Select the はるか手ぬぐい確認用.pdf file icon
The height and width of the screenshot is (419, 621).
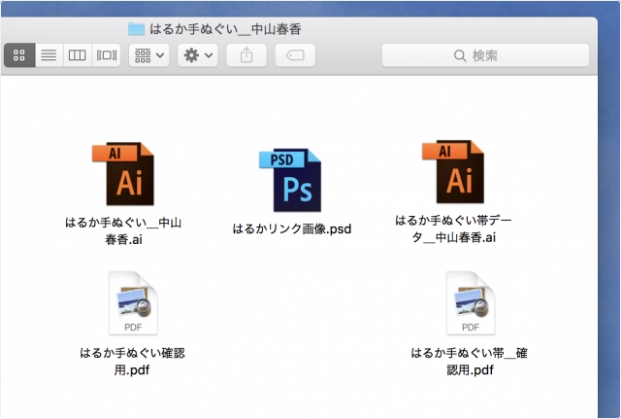(133, 303)
